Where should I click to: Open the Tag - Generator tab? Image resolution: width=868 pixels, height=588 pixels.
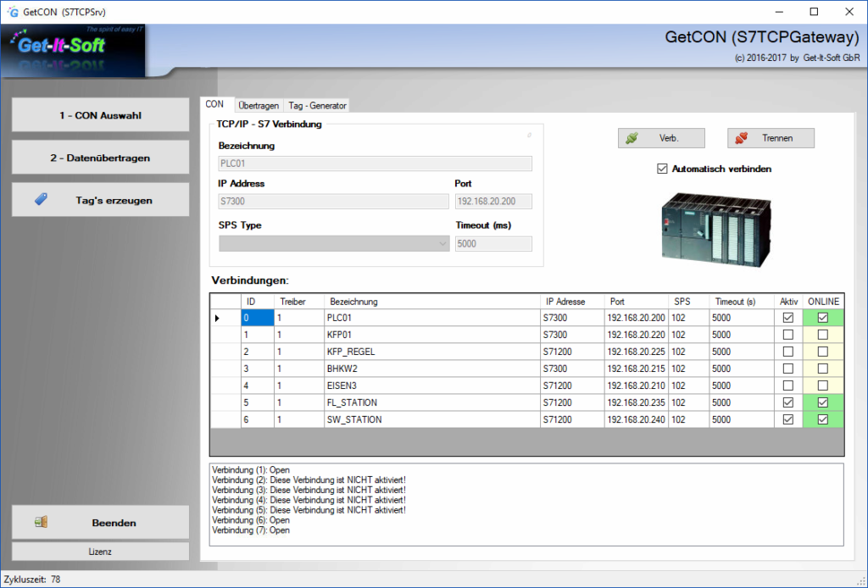[x=316, y=106]
